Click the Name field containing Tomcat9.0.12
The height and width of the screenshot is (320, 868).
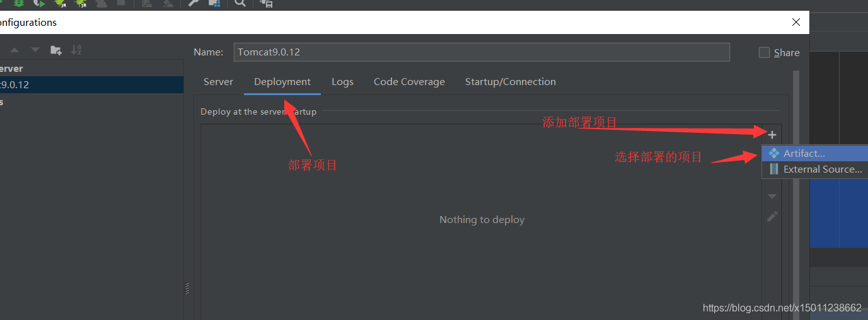(x=482, y=52)
